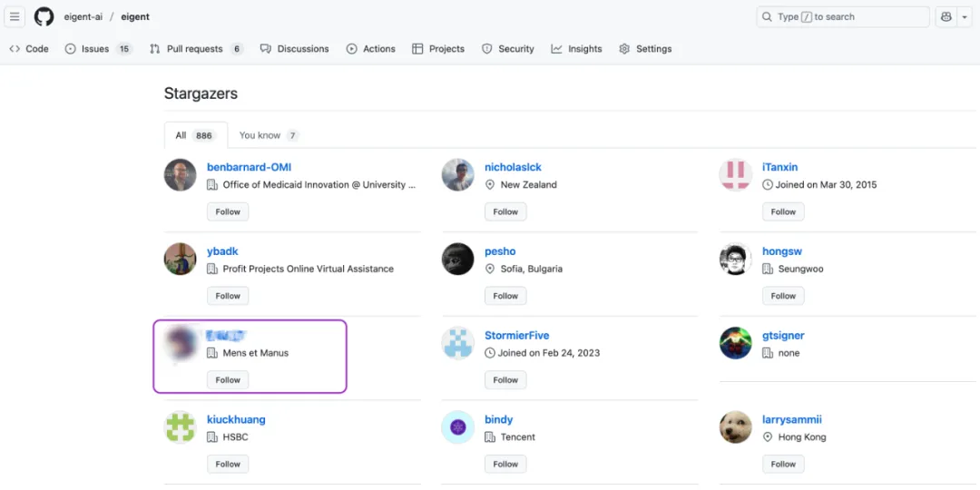Go to the Discussions tab
The width and height of the screenshot is (980, 490).
pos(294,49)
